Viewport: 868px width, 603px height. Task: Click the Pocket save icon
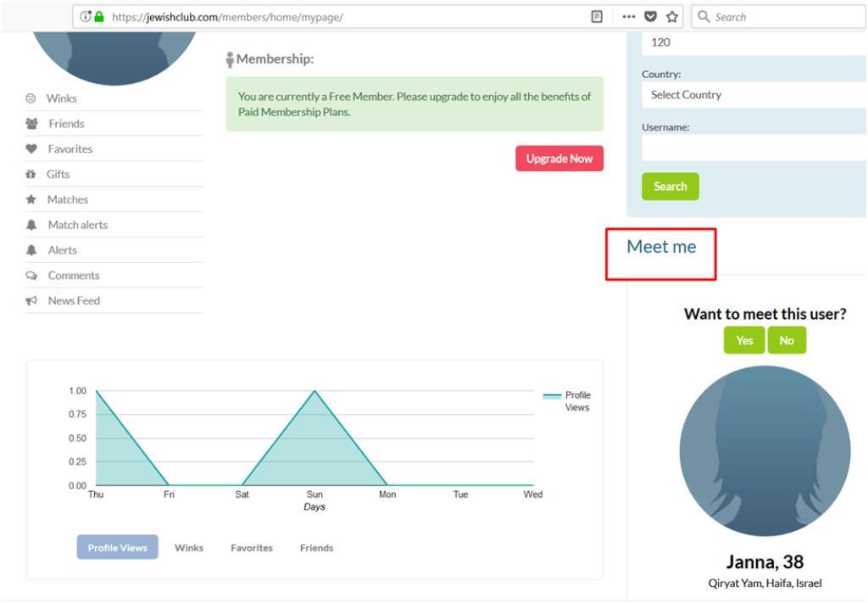coord(650,17)
